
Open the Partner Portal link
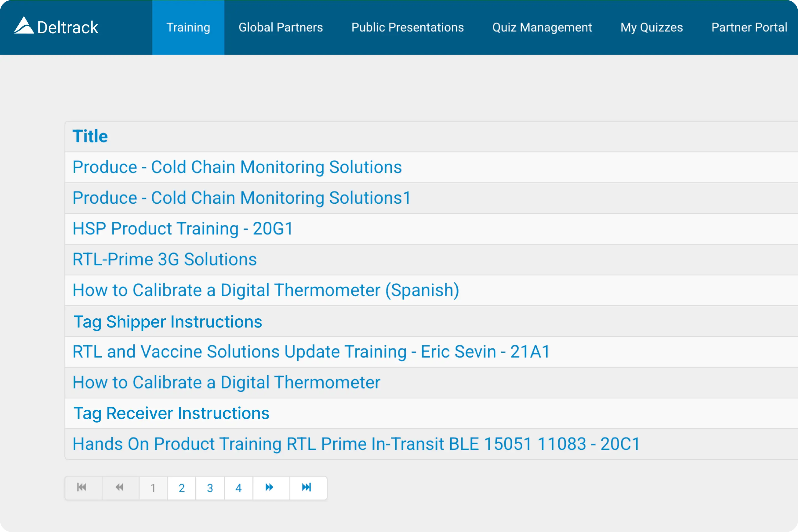click(749, 27)
